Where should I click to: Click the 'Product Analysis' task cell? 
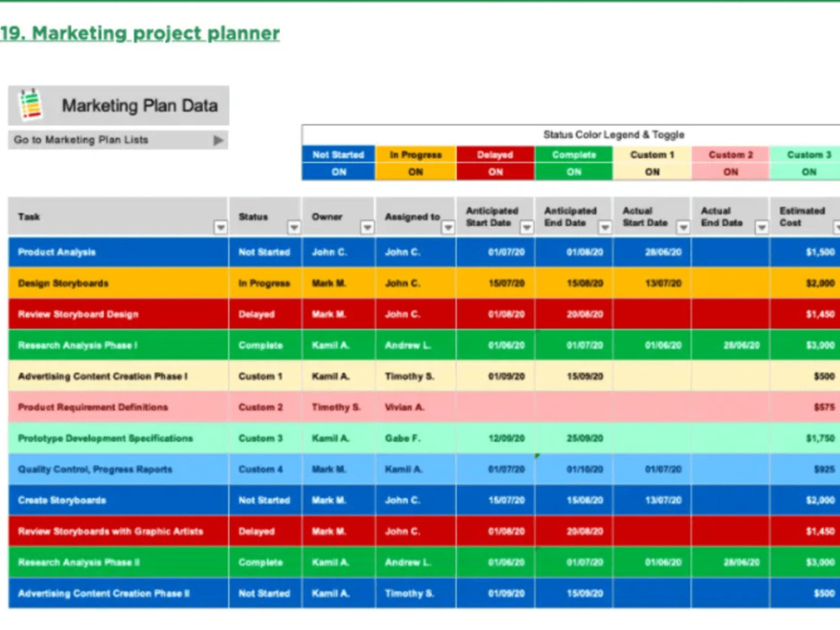118,252
